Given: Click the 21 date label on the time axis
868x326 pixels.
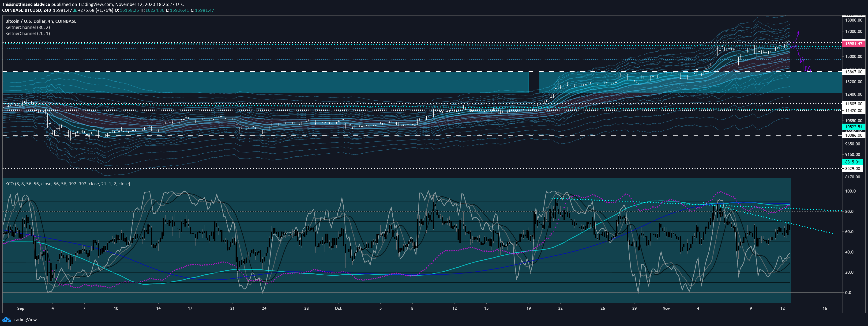Looking at the screenshot, I should pyautogui.click(x=232, y=308).
